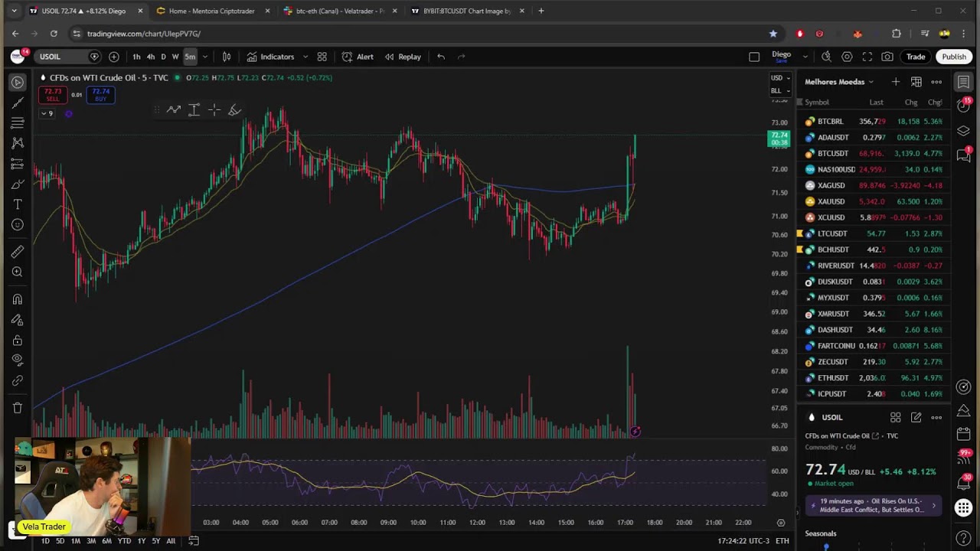Open Indicators dialog
Screen dimensions: 980x551
point(270,57)
